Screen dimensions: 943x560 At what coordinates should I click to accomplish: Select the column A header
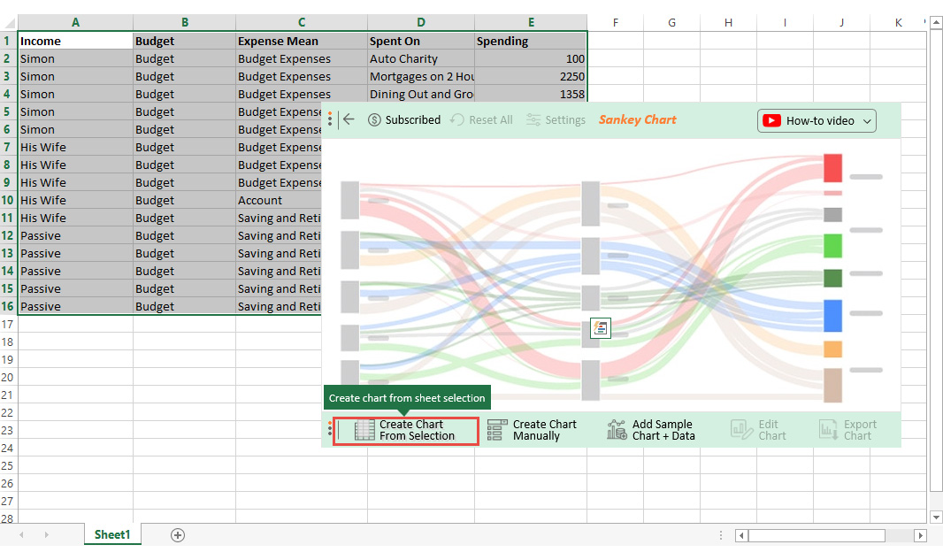click(x=75, y=22)
